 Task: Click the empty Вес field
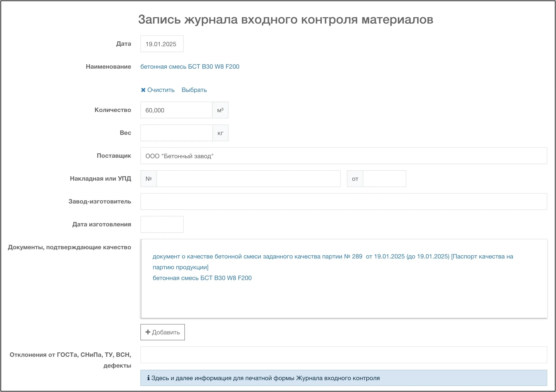[176, 133]
